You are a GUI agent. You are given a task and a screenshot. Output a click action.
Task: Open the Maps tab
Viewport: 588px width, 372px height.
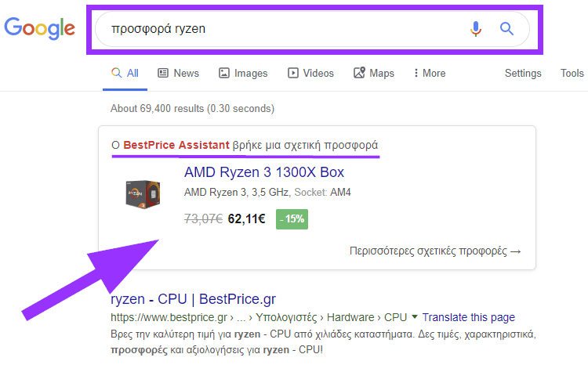coord(373,73)
